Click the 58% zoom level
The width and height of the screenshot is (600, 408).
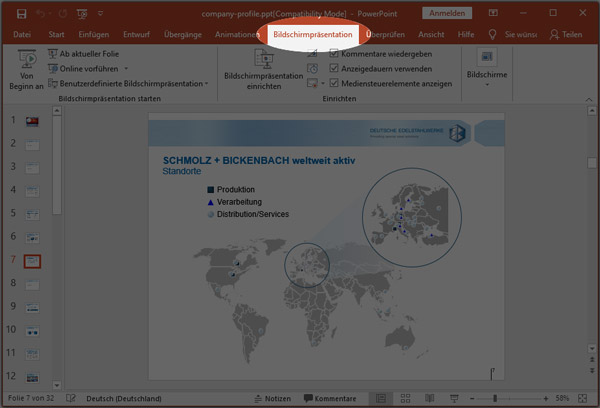(562, 398)
